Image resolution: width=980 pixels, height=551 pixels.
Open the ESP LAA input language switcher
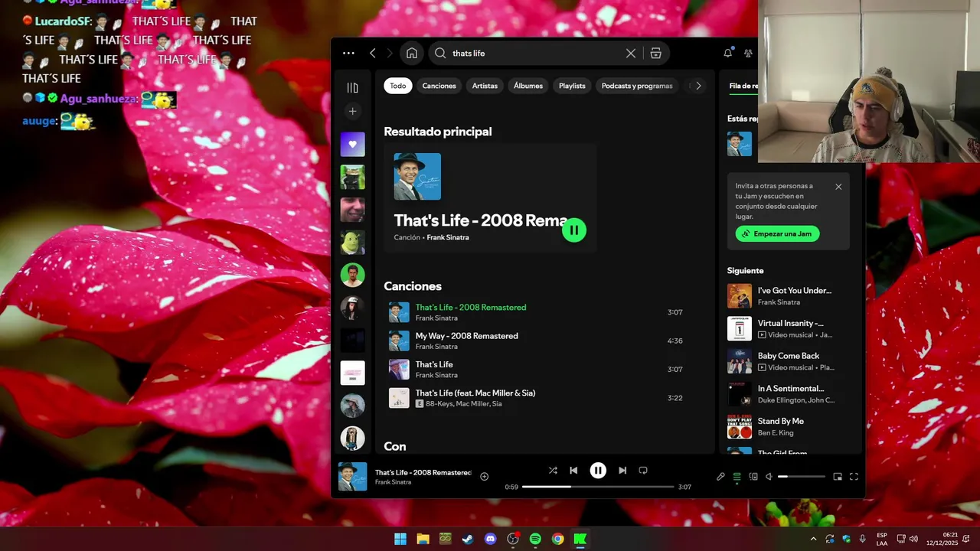[882, 539]
